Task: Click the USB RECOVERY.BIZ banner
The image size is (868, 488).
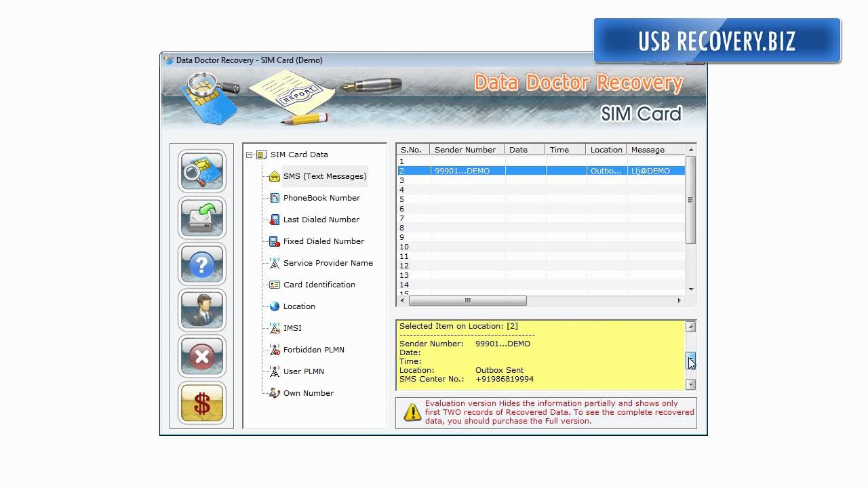Action: point(717,41)
